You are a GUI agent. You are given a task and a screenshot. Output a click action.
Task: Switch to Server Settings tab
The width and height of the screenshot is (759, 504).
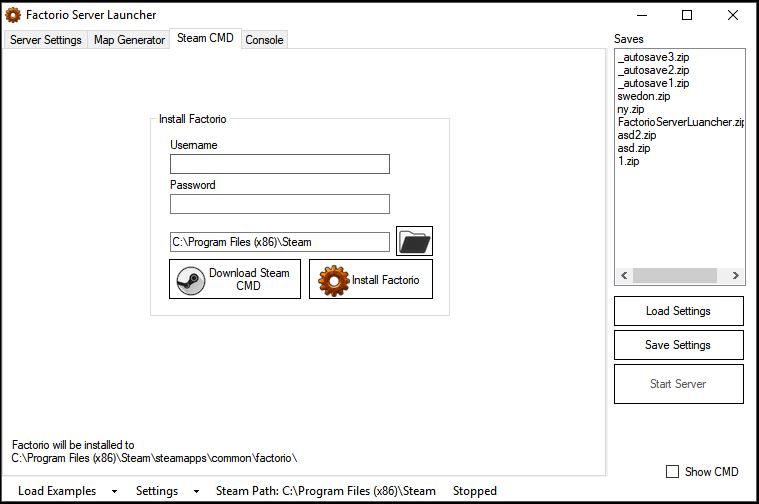point(46,40)
